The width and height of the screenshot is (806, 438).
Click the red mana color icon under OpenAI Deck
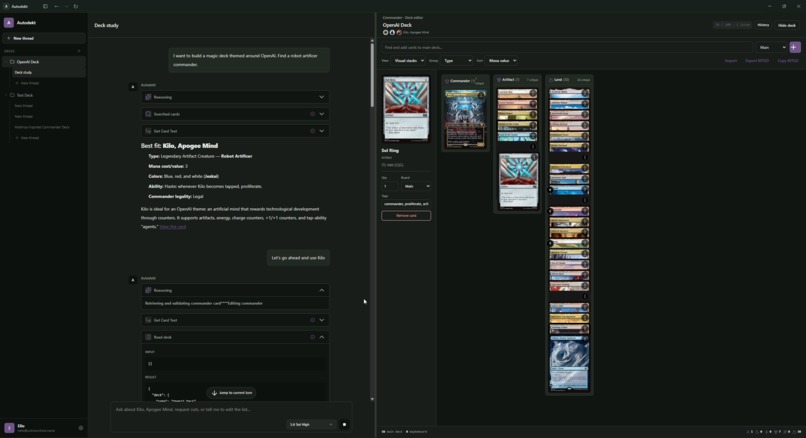399,32
